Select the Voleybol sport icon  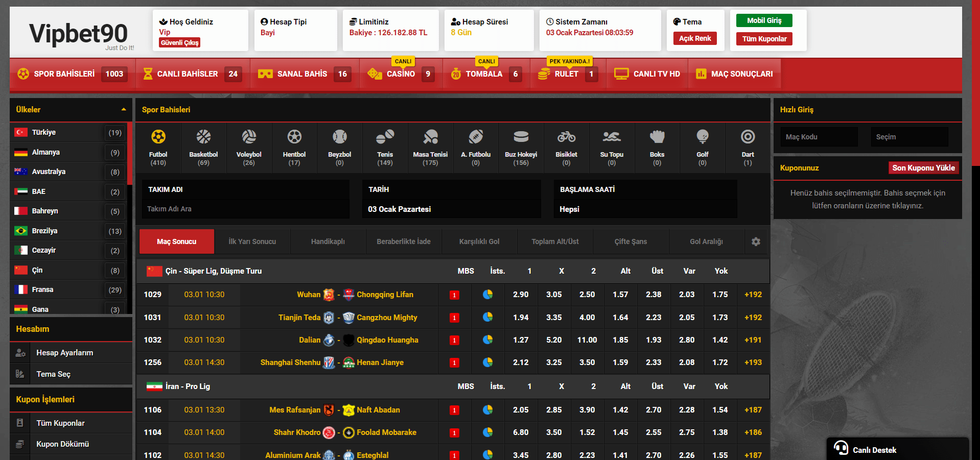[x=249, y=137]
